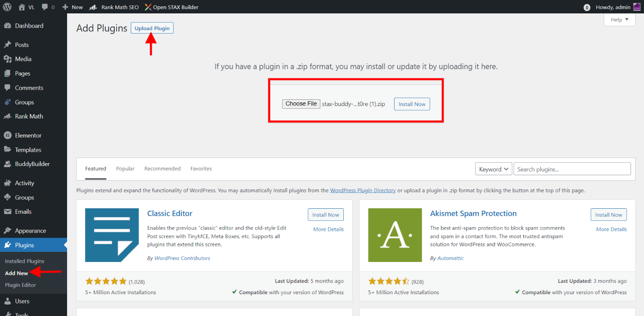Click the Akismet plugin thumbnail

click(x=395, y=235)
